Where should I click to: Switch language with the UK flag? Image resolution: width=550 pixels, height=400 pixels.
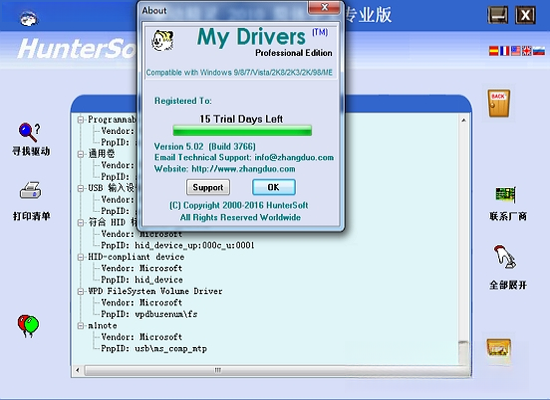coord(526,51)
